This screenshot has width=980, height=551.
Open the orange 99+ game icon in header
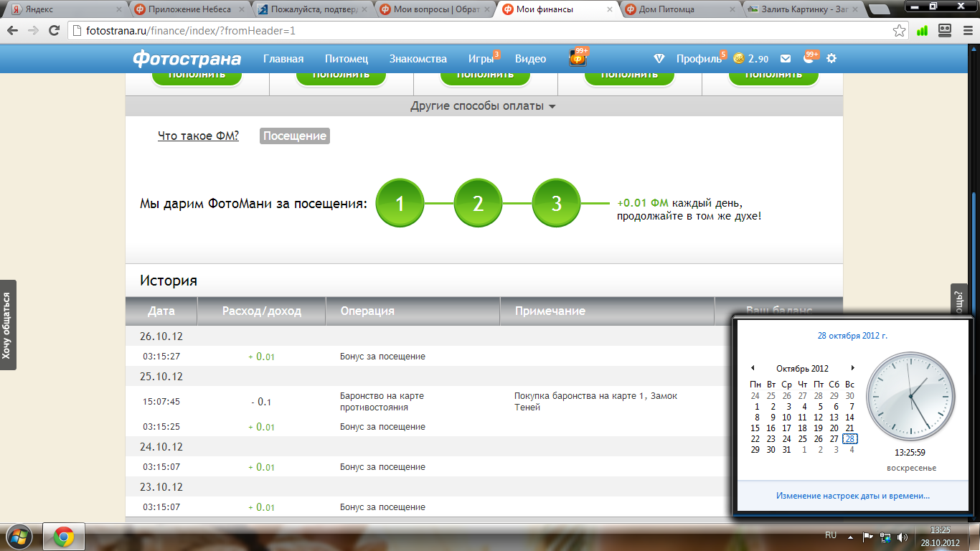pos(578,58)
